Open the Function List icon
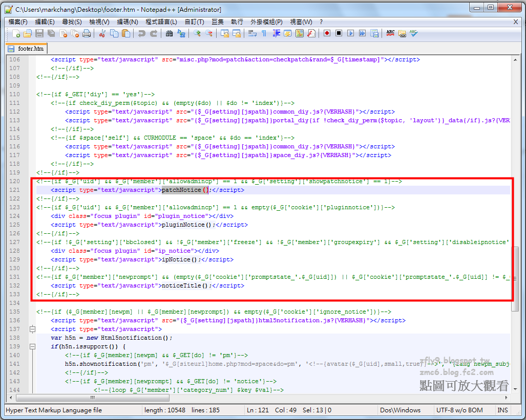Viewport: 526px width, 420px height. coord(311,33)
